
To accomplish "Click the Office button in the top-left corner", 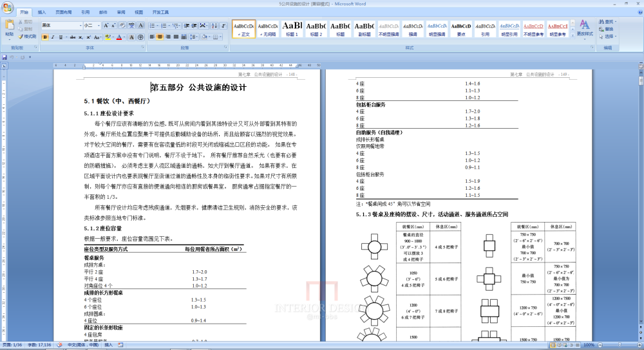I will point(7,7).
